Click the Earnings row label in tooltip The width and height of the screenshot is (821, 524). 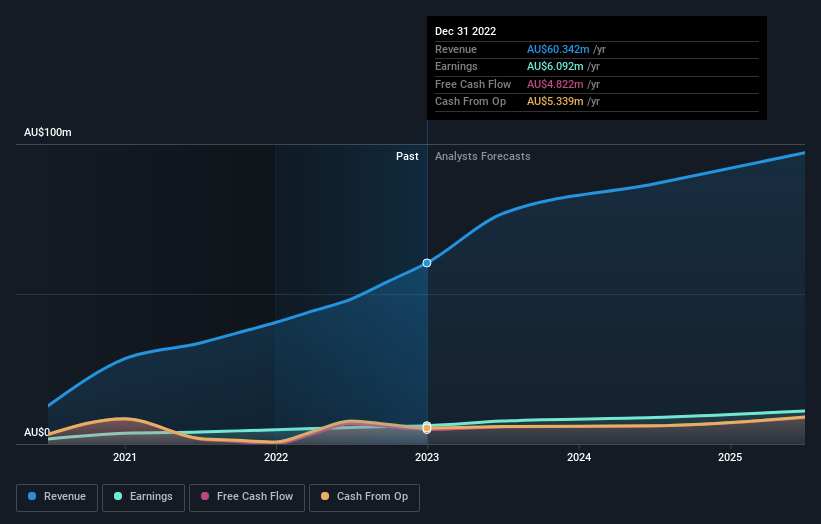pos(456,66)
